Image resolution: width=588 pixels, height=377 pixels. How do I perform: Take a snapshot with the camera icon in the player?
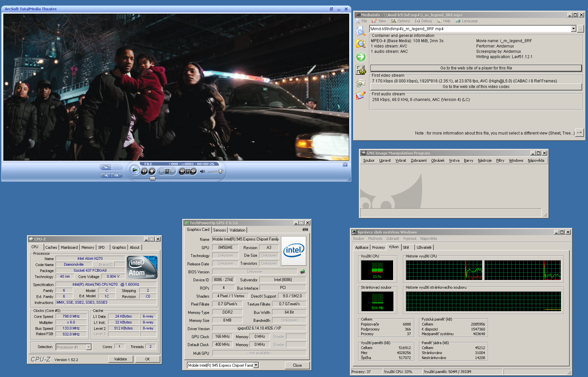(116, 175)
